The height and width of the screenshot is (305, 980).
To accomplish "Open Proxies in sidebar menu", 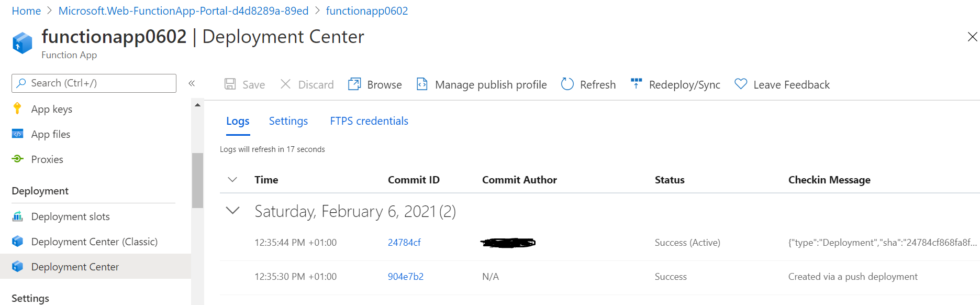I will (x=47, y=159).
